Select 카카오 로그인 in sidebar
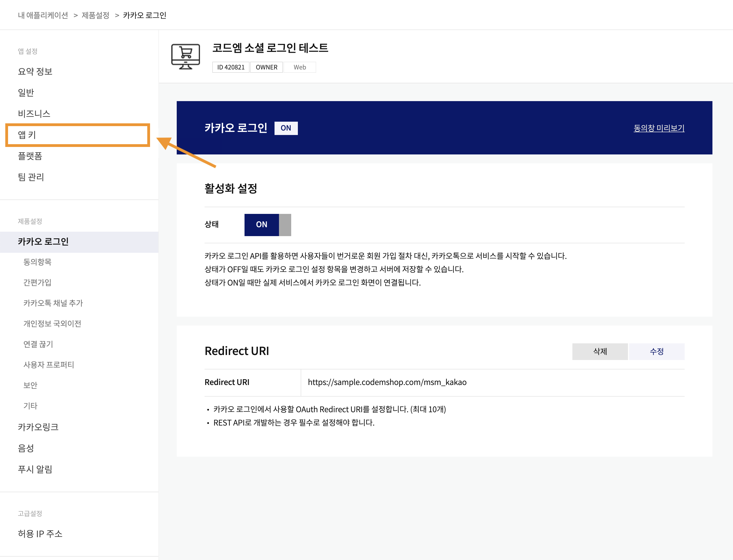Viewport: 733px width, 560px height. click(79, 242)
